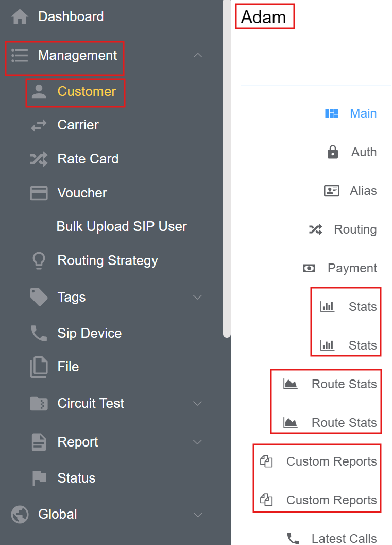
Task: Click the swap arrows icon beside Carrier
Action: tap(39, 125)
